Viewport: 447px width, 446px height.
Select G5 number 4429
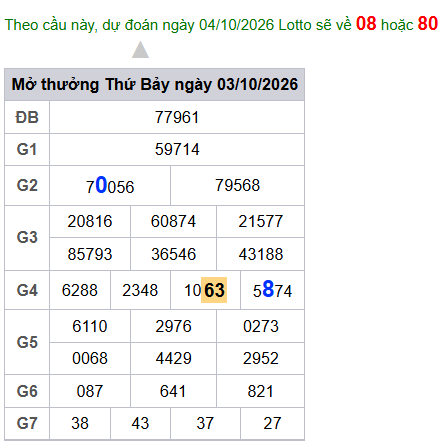point(173,358)
